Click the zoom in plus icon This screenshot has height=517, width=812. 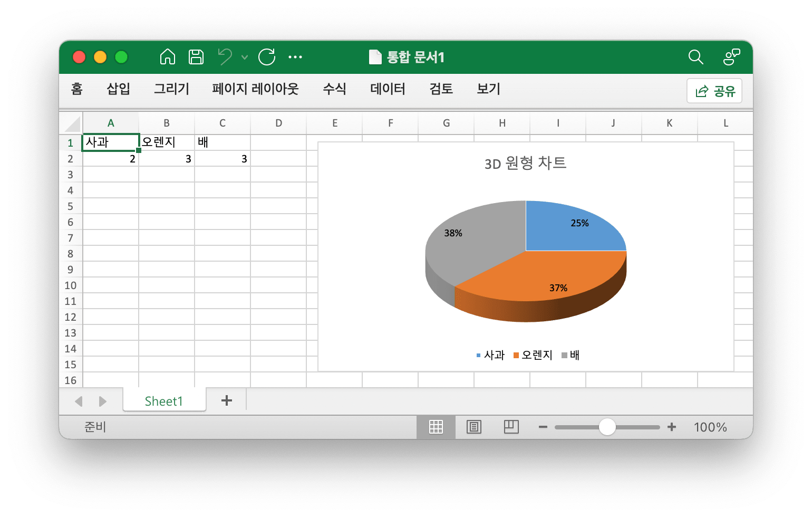672,427
